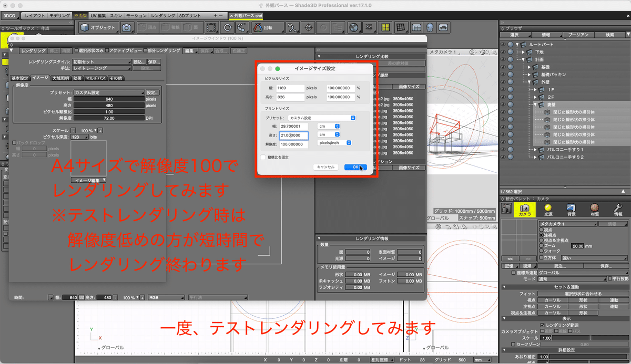The image size is (631, 364).
Task: Toggle 選択形状のみ checkbox in image window
Action: [76, 50]
